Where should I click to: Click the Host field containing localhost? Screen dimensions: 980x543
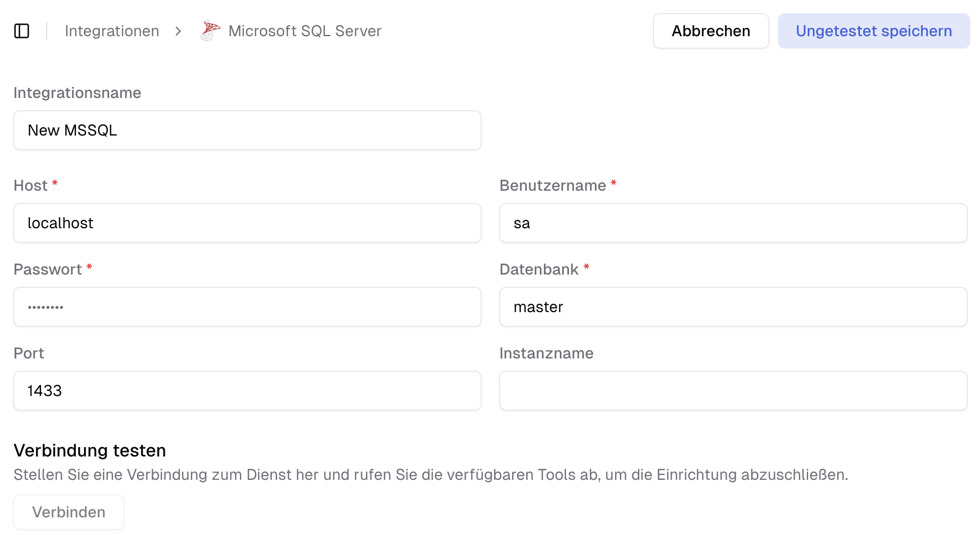[x=246, y=223]
